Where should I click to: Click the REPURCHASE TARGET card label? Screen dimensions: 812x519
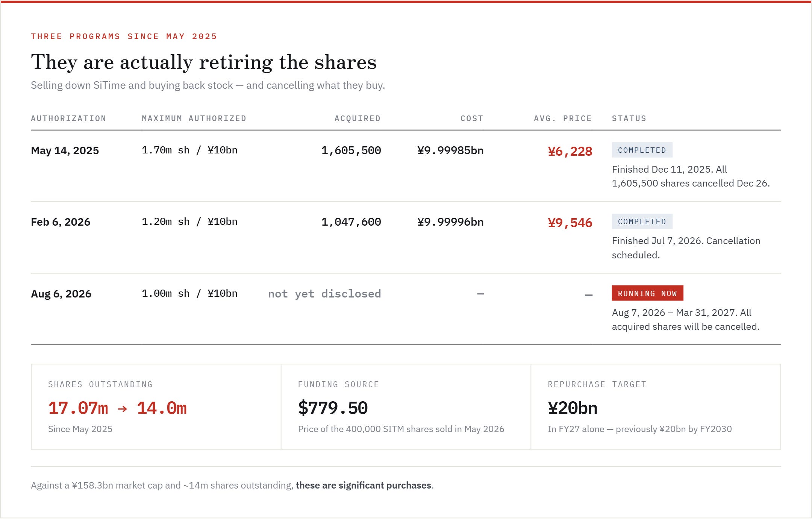tap(597, 384)
